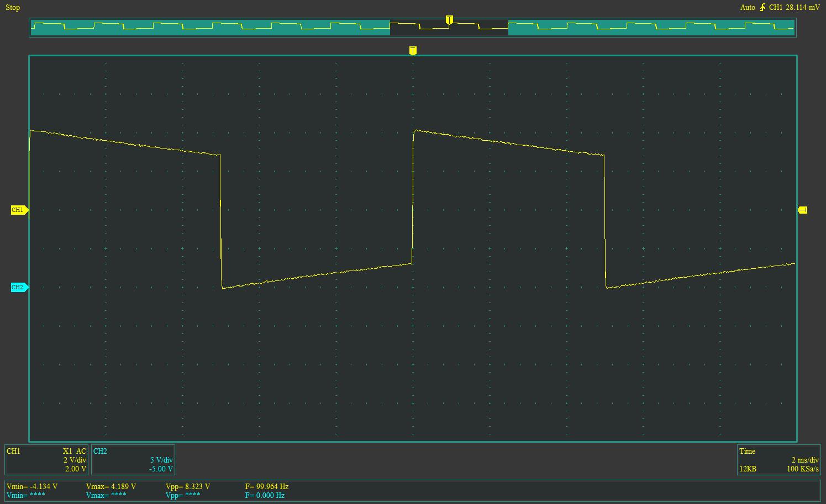Click the Vmin= -4.134 V measurement
Screen dimensions: 826x504
click(32, 486)
